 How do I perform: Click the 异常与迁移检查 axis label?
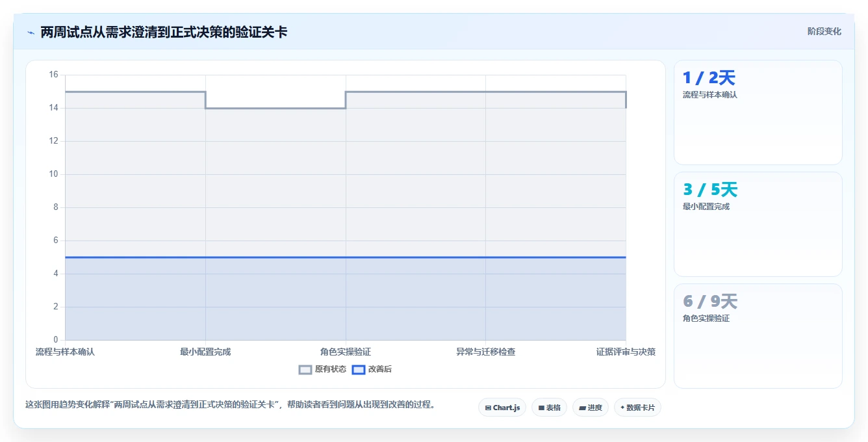[486, 352]
